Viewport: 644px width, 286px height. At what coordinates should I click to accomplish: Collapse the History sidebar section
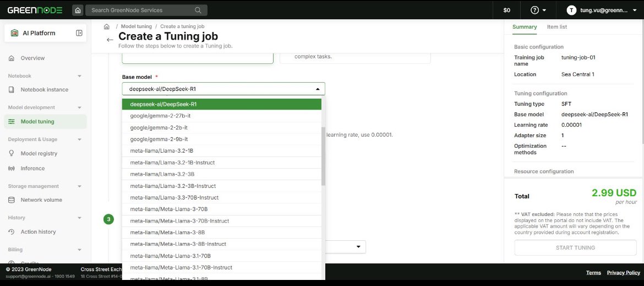(x=79, y=218)
